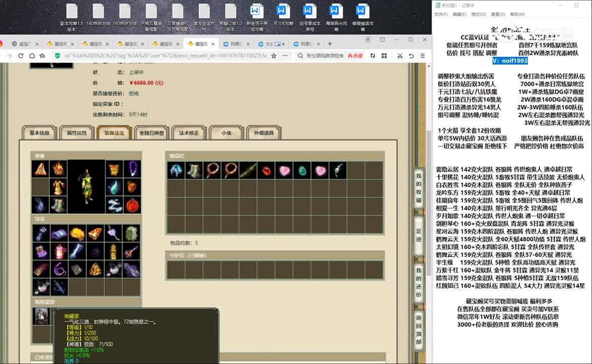Click 返回顶部 side button

tap(418, 329)
